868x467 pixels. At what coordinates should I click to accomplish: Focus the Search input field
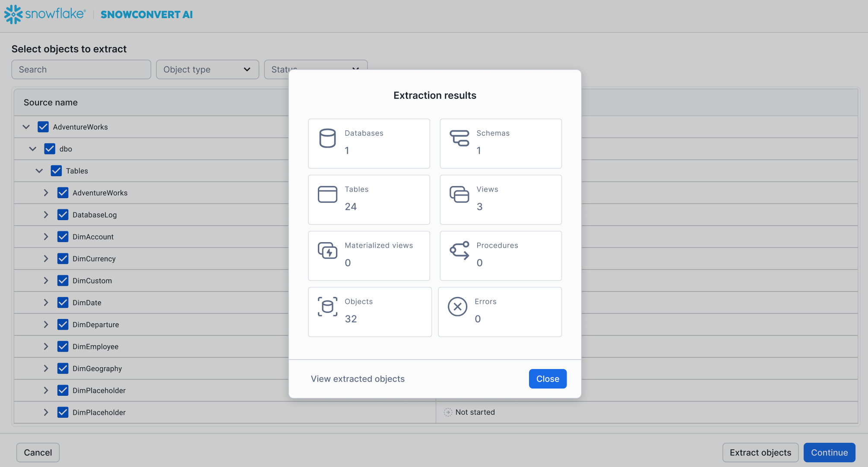pyautogui.click(x=81, y=69)
